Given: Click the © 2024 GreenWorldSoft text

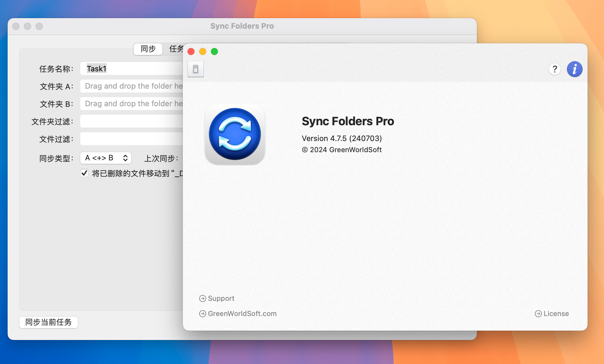Looking at the screenshot, I should tap(342, 150).
